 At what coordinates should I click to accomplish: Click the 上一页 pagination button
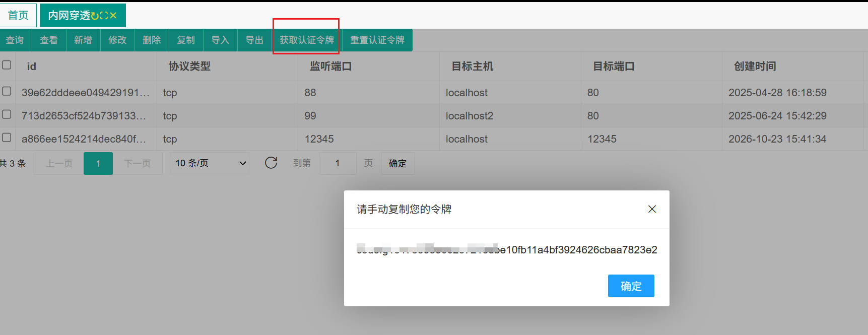59,163
